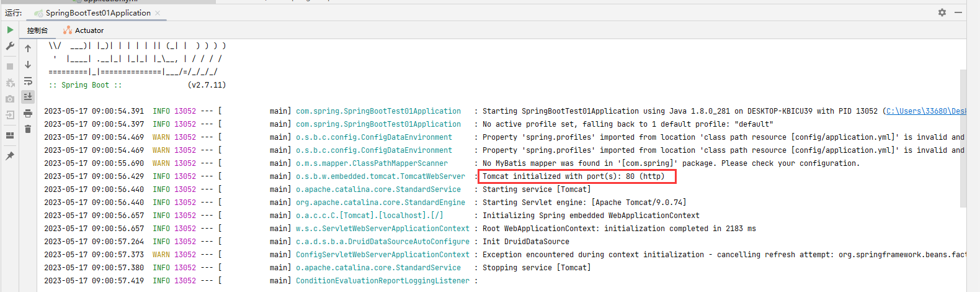This screenshot has height=292, width=980.
Task: Click the timestamp '2023-05-17 09:00:57.419'
Action: click(x=94, y=281)
